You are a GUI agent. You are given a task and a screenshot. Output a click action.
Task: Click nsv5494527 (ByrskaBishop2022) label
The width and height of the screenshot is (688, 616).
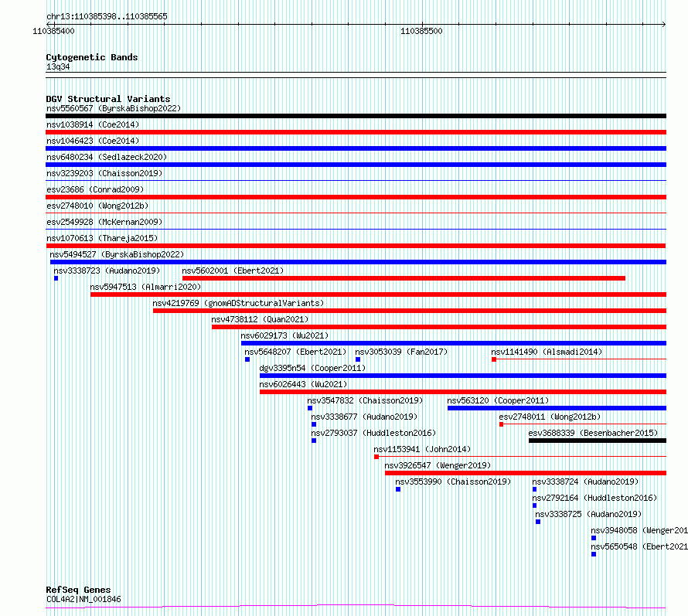click(117, 254)
